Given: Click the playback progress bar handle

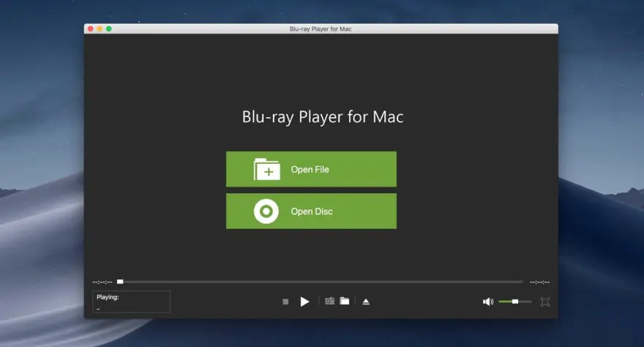Looking at the screenshot, I should pyautogui.click(x=120, y=282).
